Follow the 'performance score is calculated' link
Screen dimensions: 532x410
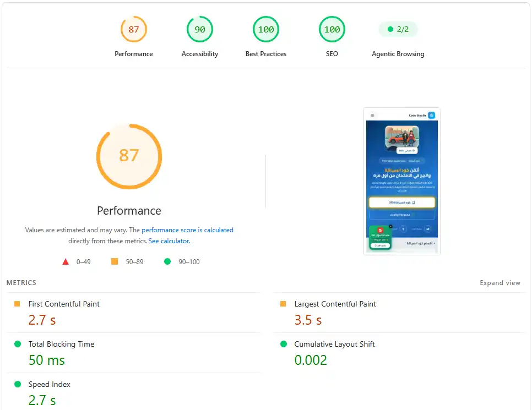pyautogui.click(x=187, y=230)
